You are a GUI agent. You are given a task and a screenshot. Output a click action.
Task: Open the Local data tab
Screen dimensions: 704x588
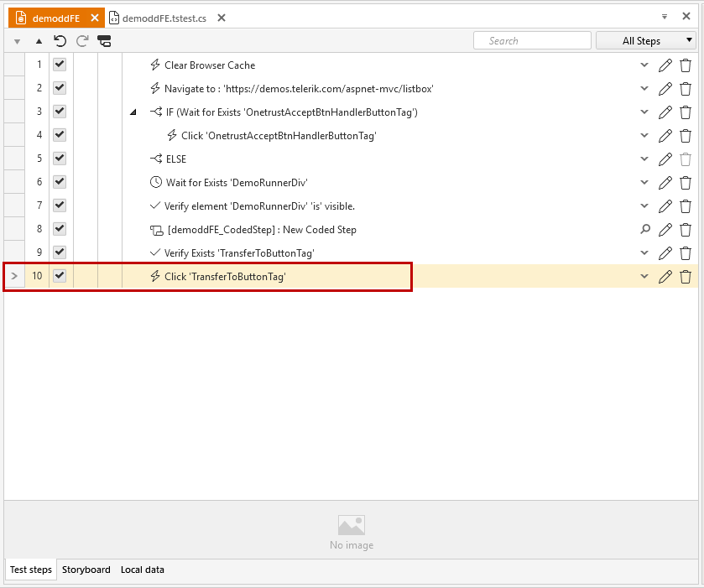[142, 570]
